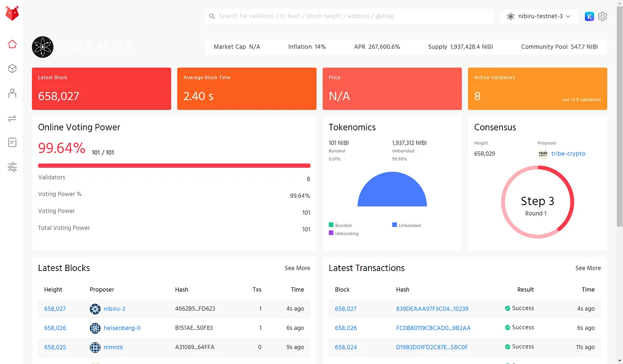Click the Online Voting Power progress bar
The height and width of the screenshot is (364, 623).
coord(174,166)
